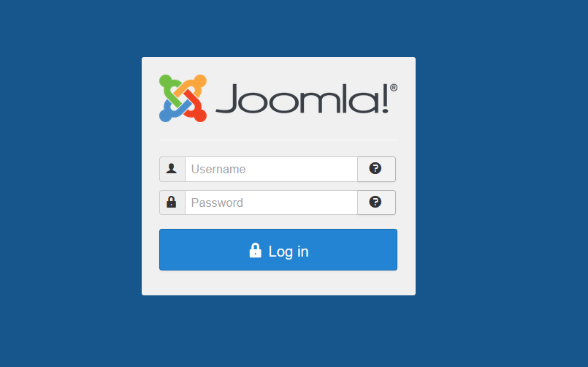Click the "Log in" text label
588x367 pixels.
[289, 251]
